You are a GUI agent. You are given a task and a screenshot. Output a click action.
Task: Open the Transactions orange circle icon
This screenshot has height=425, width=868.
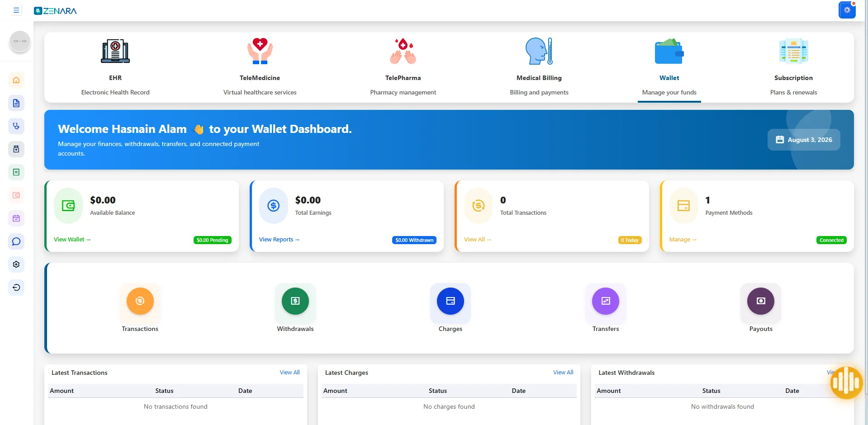click(140, 301)
